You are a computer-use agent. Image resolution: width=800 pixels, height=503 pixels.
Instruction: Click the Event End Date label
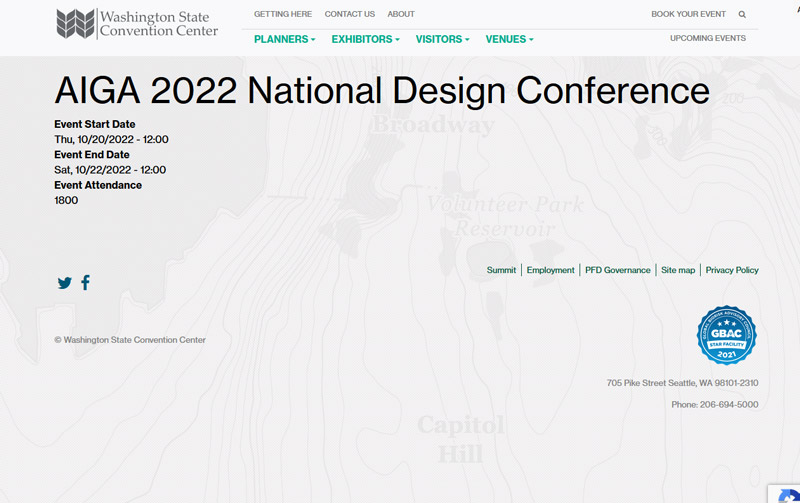[x=92, y=155]
